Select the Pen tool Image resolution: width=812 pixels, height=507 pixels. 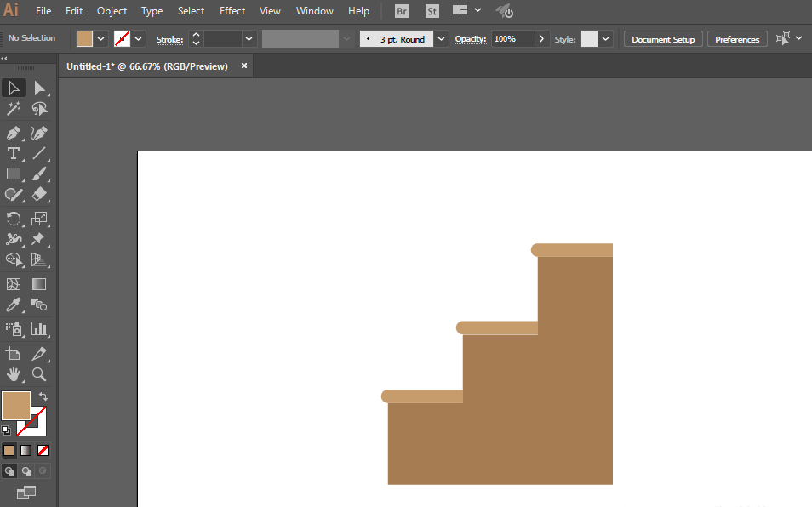(14, 133)
